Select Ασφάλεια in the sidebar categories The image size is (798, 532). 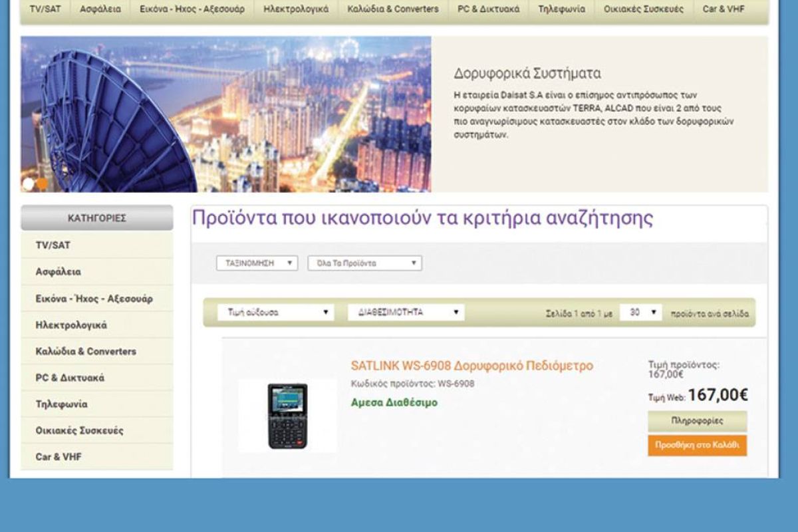pyautogui.click(x=59, y=272)
